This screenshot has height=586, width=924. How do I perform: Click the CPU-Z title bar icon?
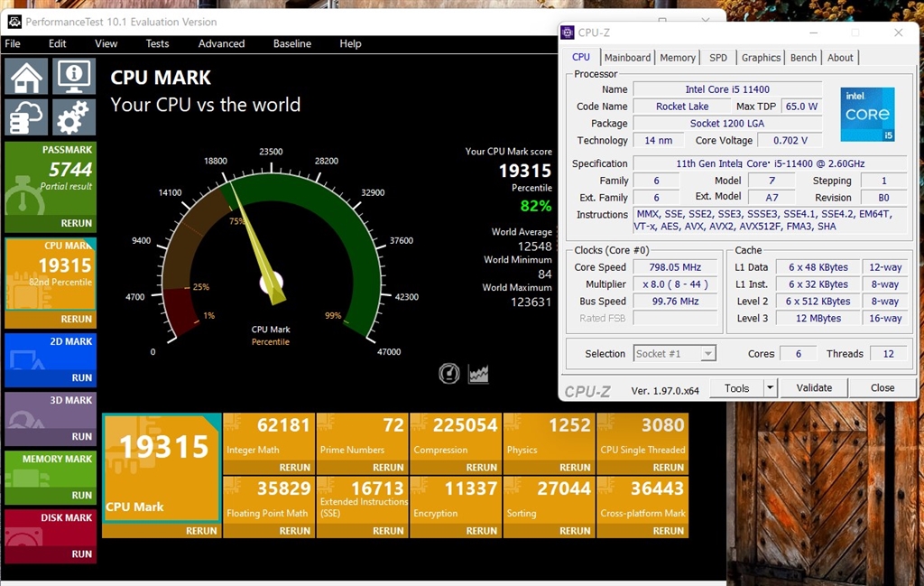568,33
